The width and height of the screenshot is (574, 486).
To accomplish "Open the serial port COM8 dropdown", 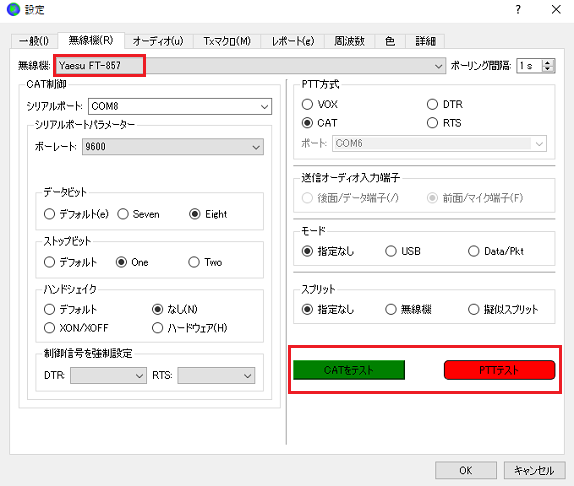I will click(x=180, y=106).
